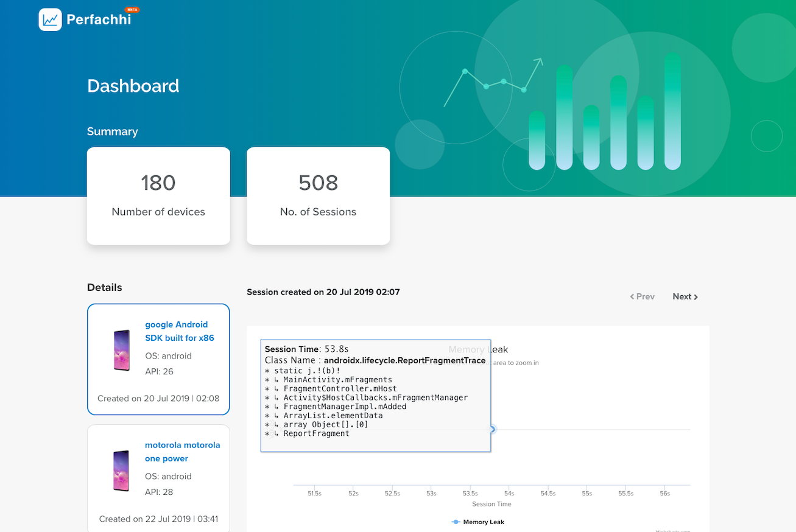Click 'OS: android' on the google Android card
Image resolution: width=796 pixels, height=532 pixels.
[168, 355]
